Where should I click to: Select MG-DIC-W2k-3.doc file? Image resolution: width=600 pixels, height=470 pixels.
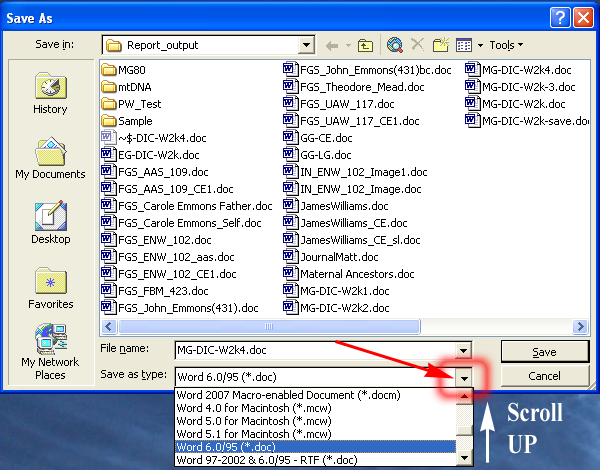click(x=520, y=87)
